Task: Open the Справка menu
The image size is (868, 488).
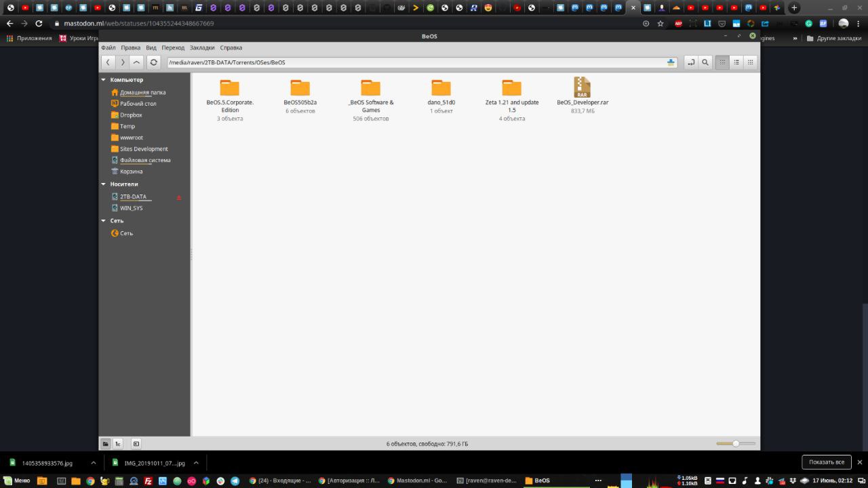Action: (231, 47)
